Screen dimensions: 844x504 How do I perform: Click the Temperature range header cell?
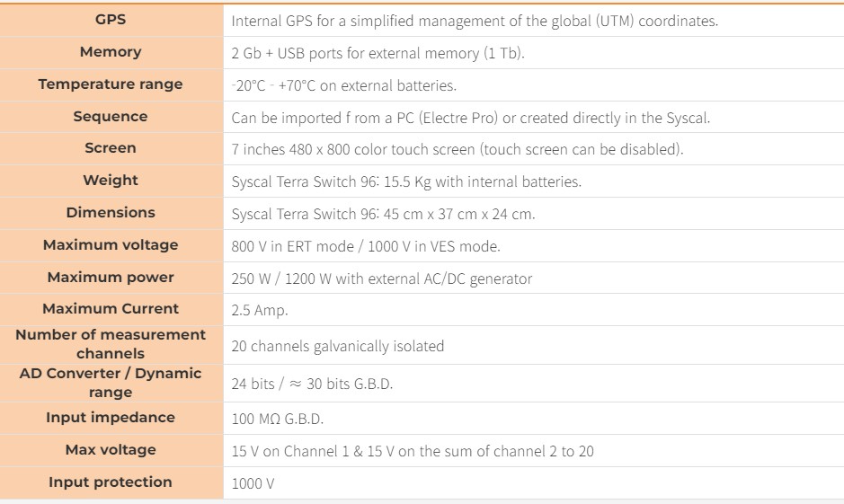point(111,84)
